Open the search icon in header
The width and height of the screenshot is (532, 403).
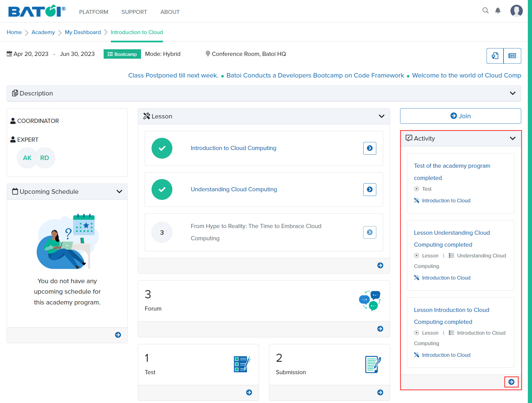[x=485, y=11]
